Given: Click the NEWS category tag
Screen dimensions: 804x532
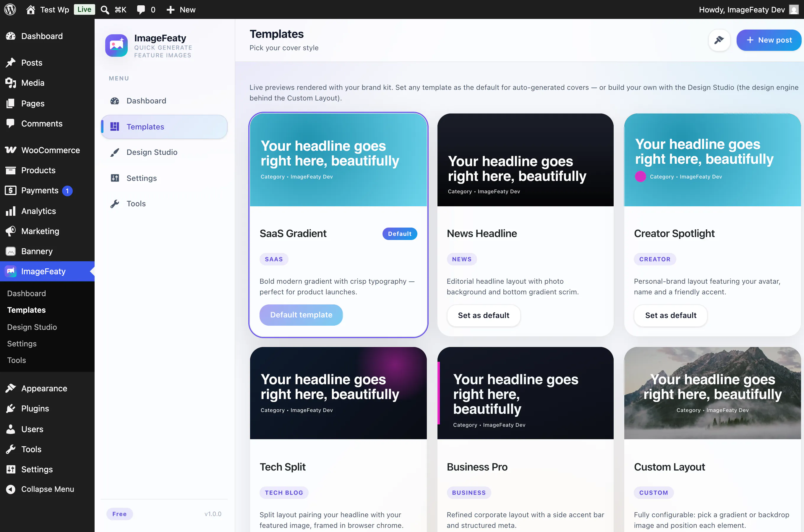Looking at the screenshot, I should [462, 259].
